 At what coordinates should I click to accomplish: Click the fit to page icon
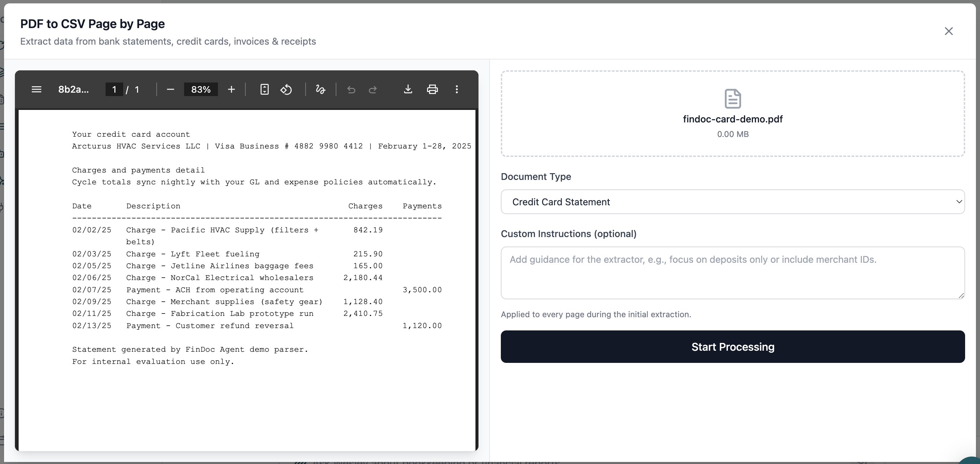click(264, 89)
